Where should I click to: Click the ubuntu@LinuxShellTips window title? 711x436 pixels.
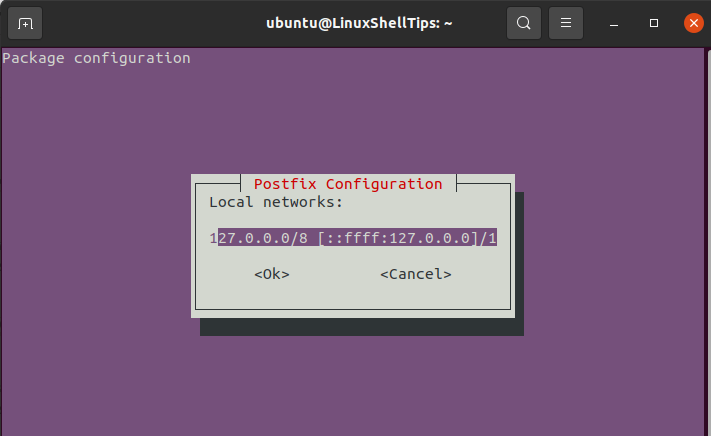pyautogui.click(x=359, y=23)
